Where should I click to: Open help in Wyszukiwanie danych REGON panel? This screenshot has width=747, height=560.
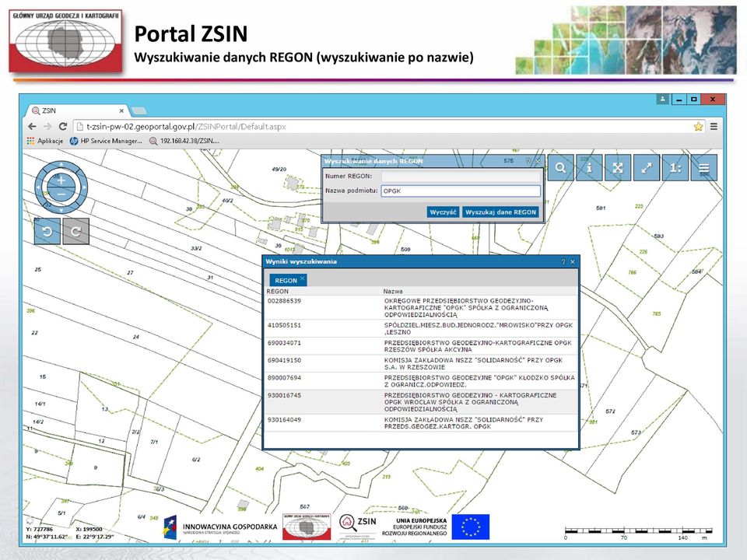coord(528,161)
